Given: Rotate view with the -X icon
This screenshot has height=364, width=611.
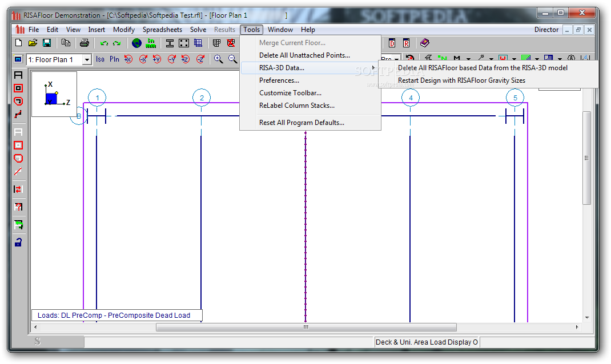Looking at the screenshot, I should point(143,59).
